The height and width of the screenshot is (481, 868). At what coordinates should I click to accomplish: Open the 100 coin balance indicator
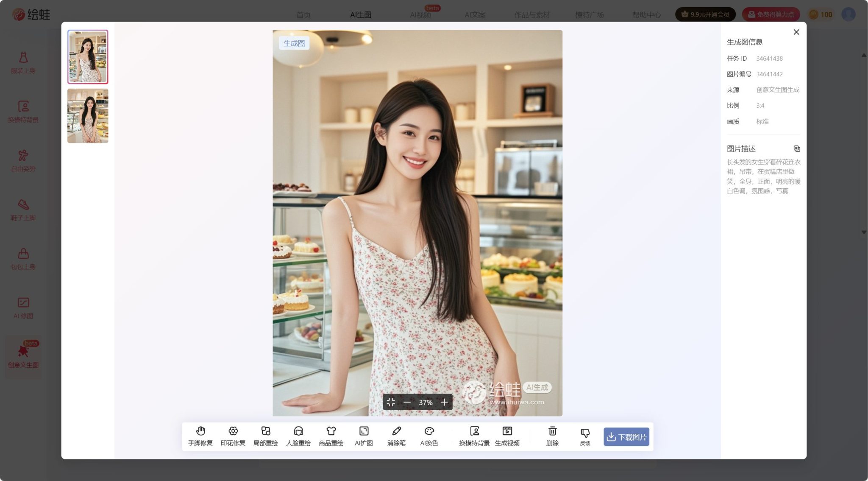[x=821, y=14]
